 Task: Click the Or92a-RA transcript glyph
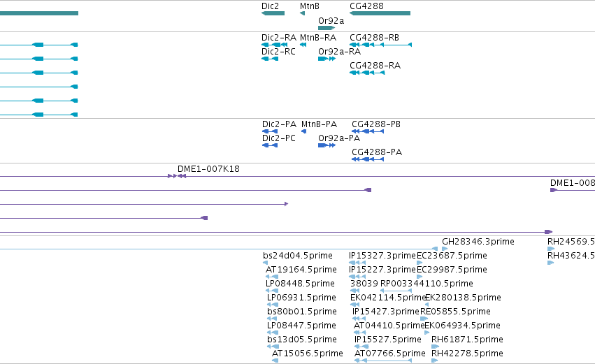tap(327, 59)
